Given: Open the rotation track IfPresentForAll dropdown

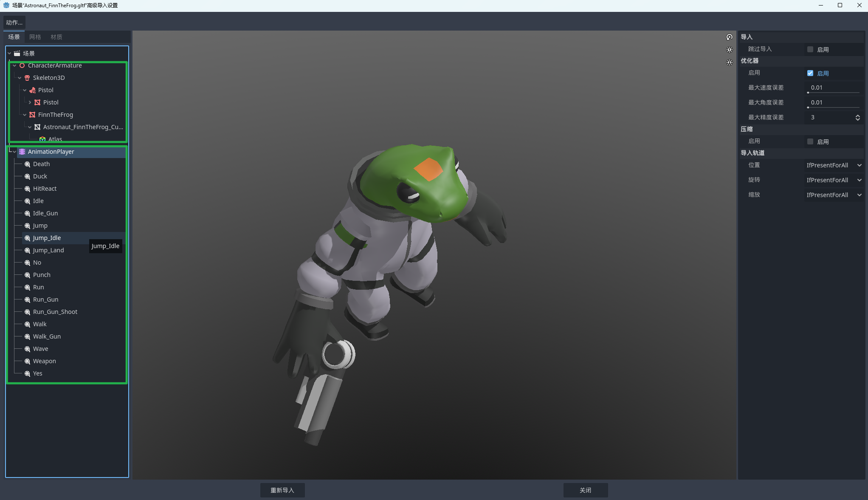Looking at the screenshot, I should point(834,180).
